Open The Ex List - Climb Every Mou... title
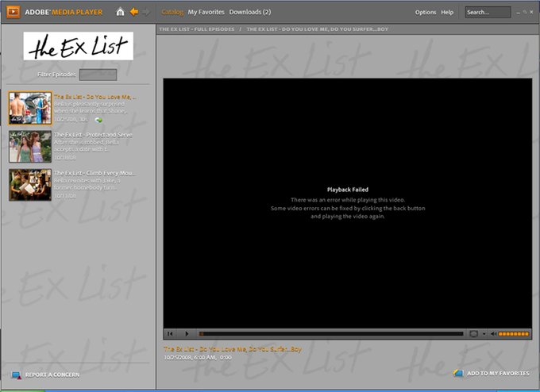Viewport: 540px width, 392px height. pos(94,173)
